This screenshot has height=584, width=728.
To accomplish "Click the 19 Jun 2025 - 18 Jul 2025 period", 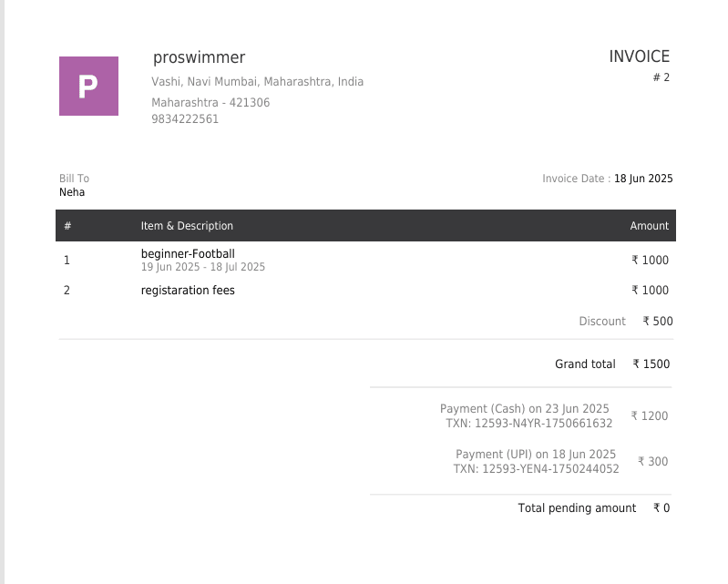I will [x=202, y=267].
